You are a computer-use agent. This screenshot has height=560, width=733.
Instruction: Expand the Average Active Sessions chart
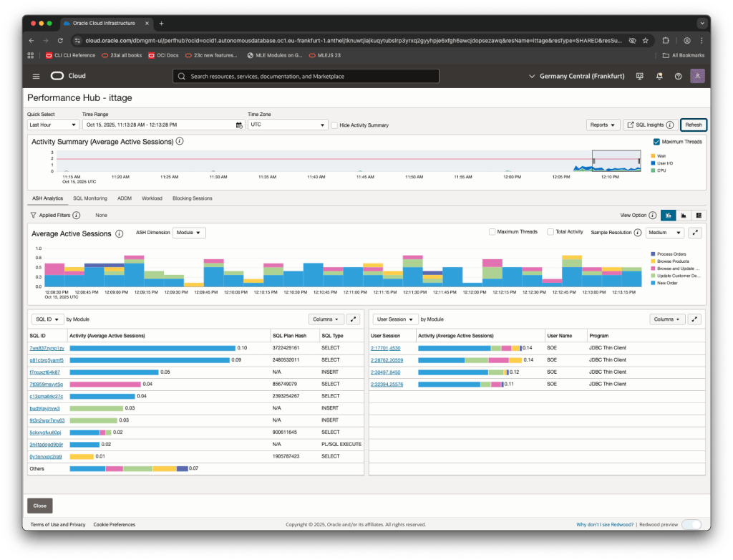click(695, 233)
